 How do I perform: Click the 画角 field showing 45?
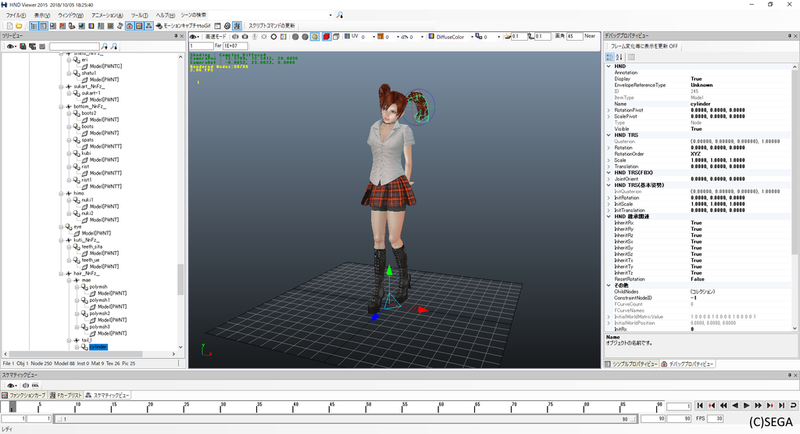pos(574,36)
